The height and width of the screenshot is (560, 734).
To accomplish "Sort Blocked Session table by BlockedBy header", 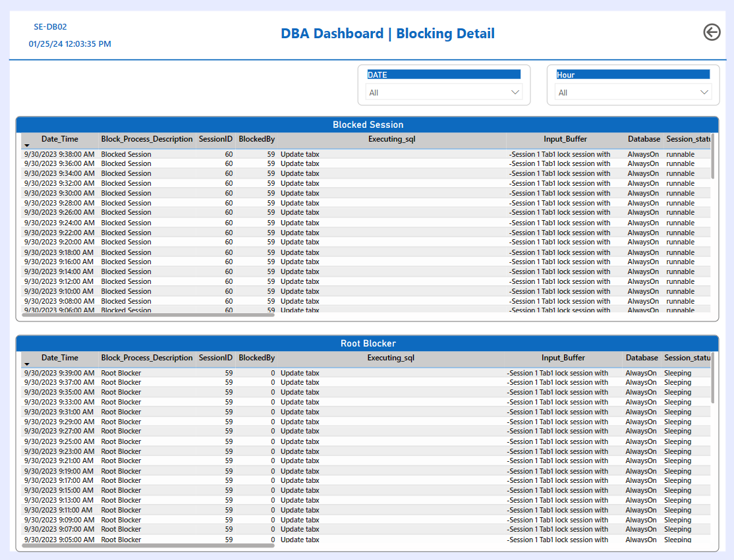I will click(x=256, y=139).
